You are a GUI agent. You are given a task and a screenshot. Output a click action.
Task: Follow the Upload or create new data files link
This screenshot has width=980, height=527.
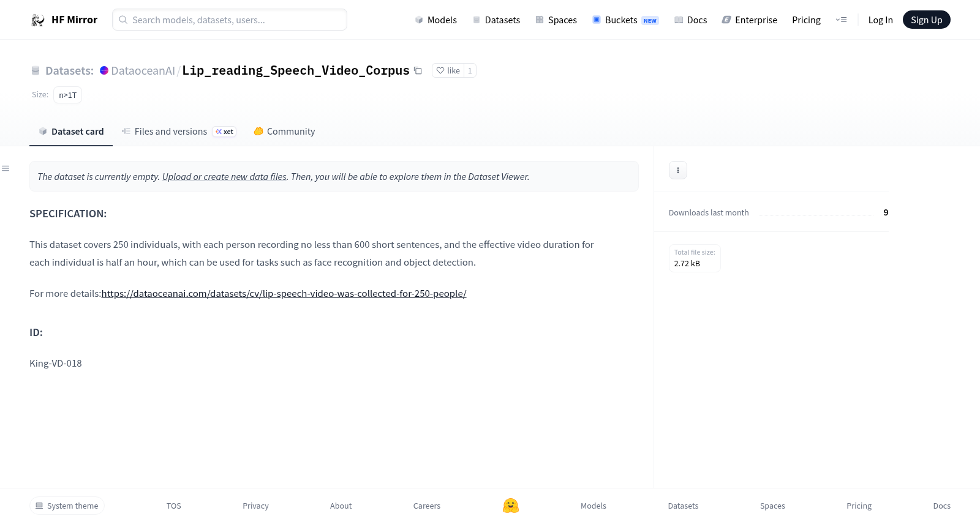pyautogui.click(x=224, y=177)
